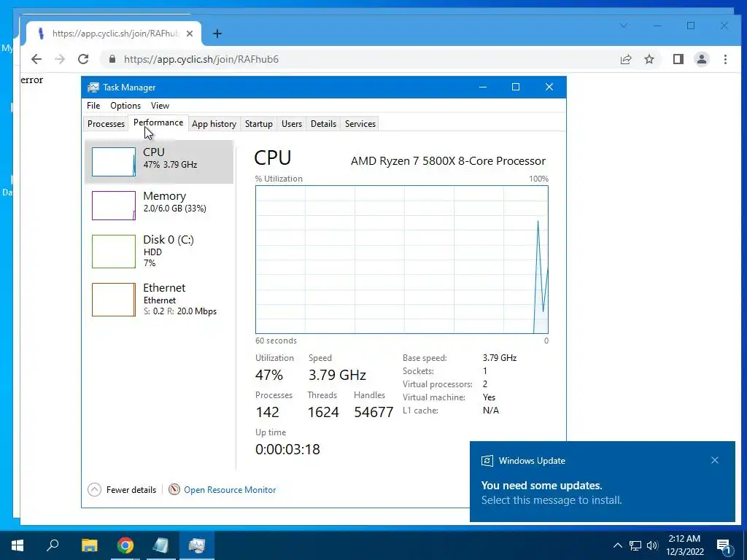
Task: Dismiss the Windows Update notification
Action: point(715,460)
